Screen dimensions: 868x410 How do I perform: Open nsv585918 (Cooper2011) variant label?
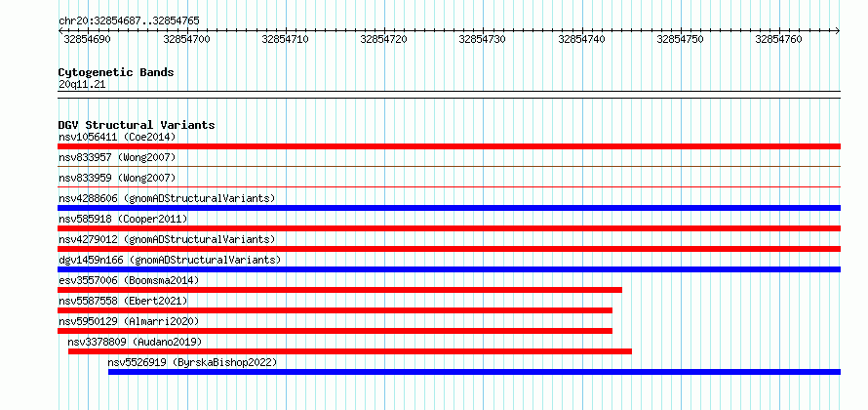click(123, 219)
